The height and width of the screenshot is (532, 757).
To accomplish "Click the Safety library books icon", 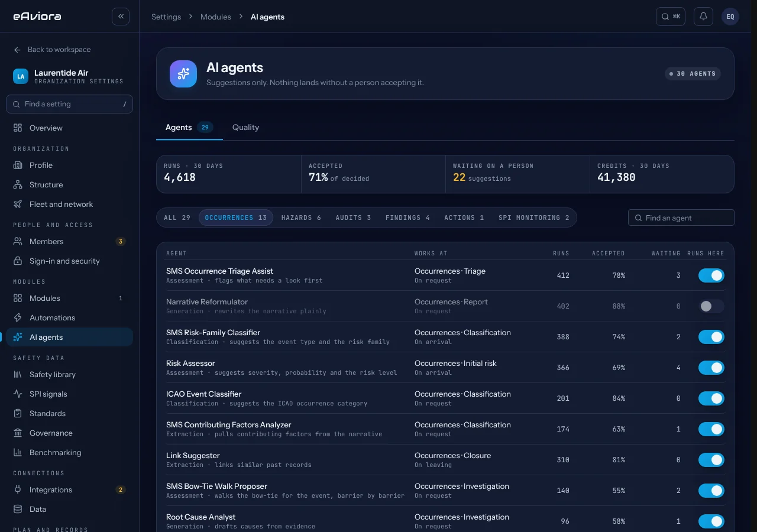I will click(x=18, y=374).
